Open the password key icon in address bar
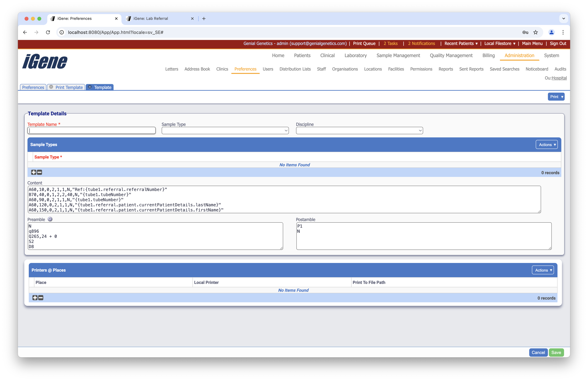 coord(525,32)
